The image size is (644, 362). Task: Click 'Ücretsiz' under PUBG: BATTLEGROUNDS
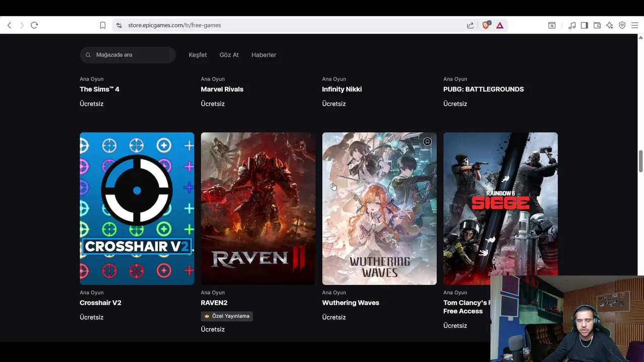455,104
